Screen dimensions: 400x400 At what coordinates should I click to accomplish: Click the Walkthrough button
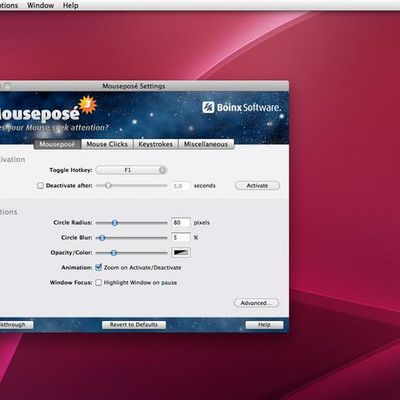(x=16, y=325)
